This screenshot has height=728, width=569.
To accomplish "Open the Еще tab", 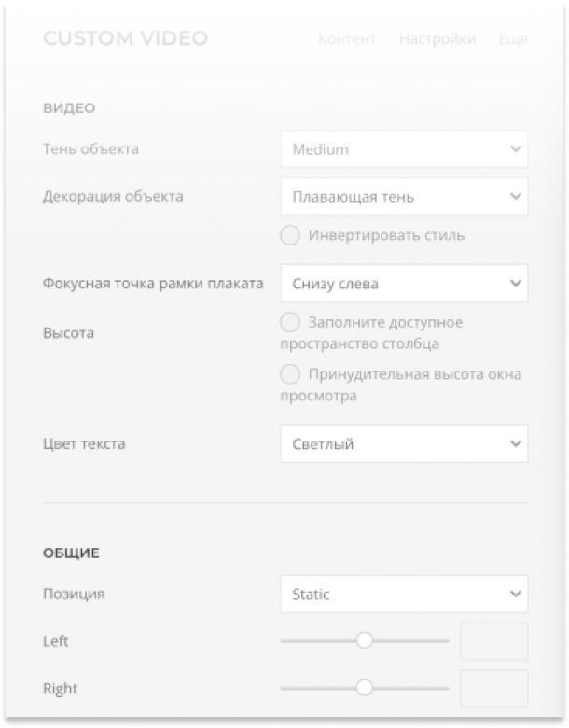I will point(513,39).
